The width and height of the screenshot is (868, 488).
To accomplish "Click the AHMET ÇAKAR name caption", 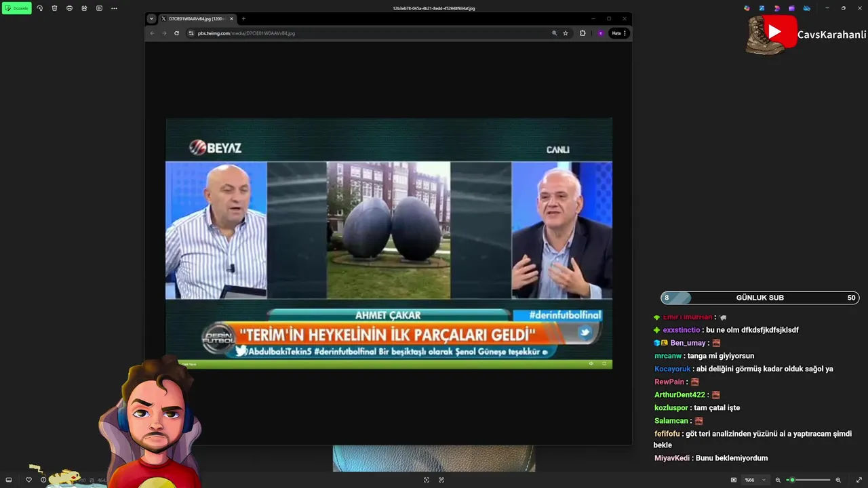I will click(388, 315).
